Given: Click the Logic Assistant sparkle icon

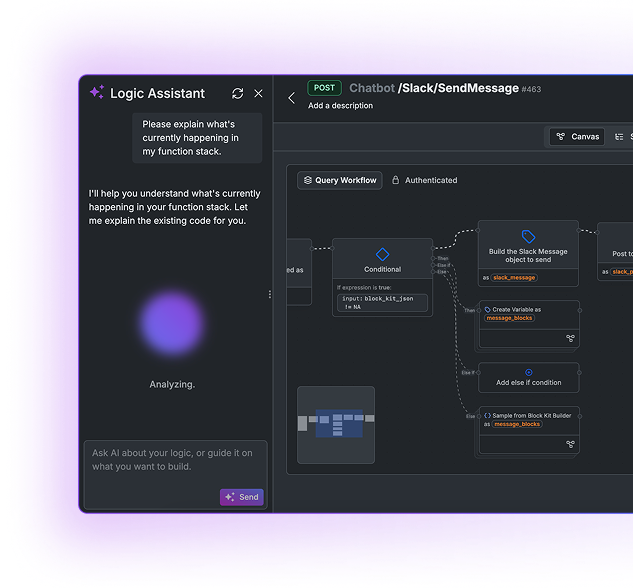Looking at the screenshot, I should click(97, 93).
